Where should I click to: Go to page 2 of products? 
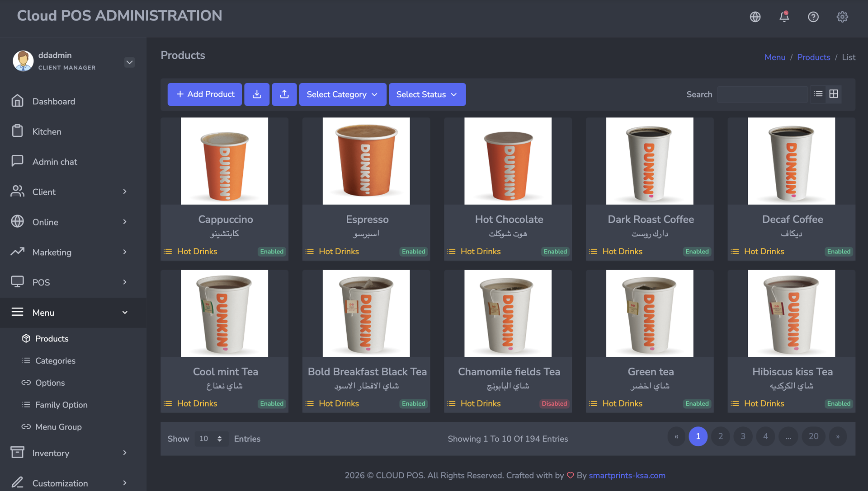pyautogui.click(x=721, y=436)
